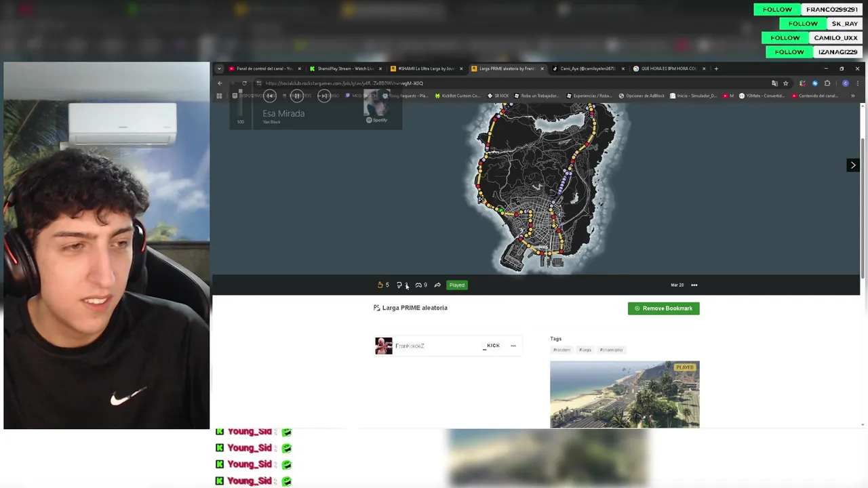Follow FRANCO299291
Image resolution: width=868 pixels, height=488 pixels.
pyautogui.click(x=777, y=9)
